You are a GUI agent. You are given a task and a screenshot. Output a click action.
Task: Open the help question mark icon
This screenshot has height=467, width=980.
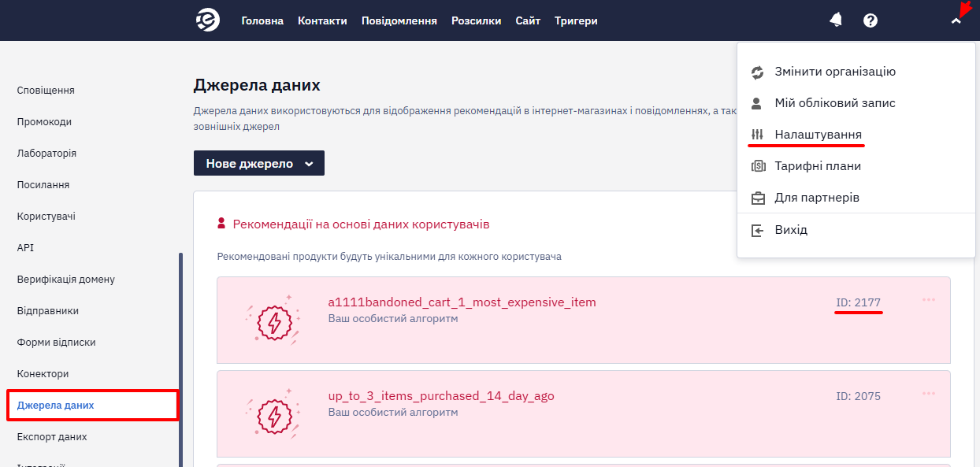coord(870,20)
